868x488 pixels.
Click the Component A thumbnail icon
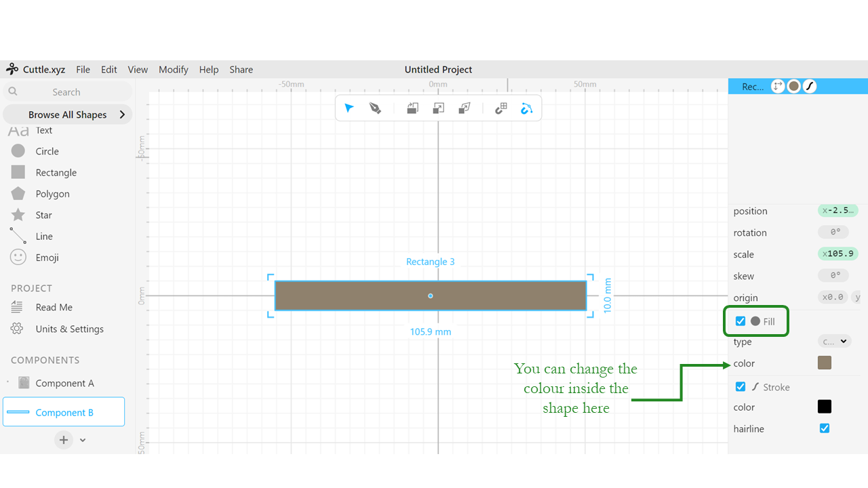pos(24,383)
